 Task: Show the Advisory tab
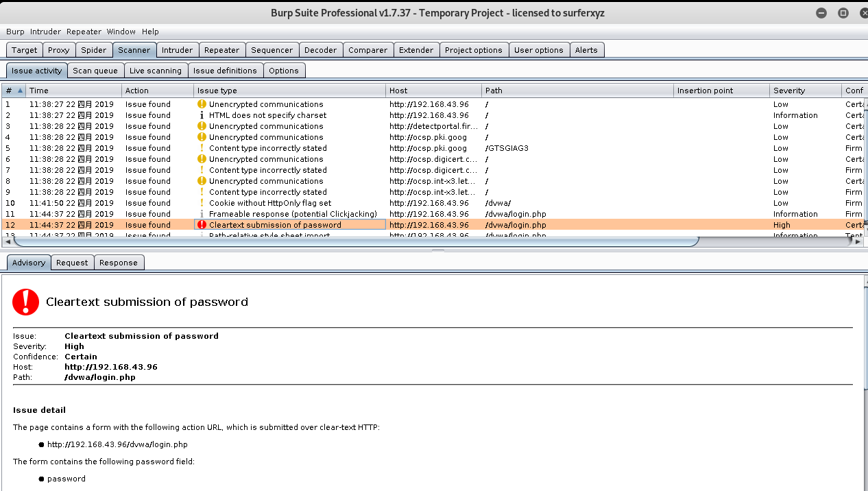[x=29, y=263]
